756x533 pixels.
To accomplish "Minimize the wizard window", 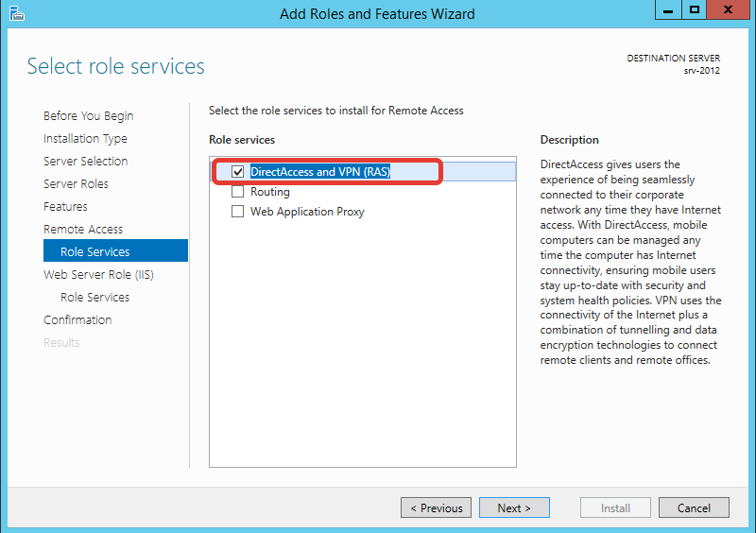I will coord(668,9).
